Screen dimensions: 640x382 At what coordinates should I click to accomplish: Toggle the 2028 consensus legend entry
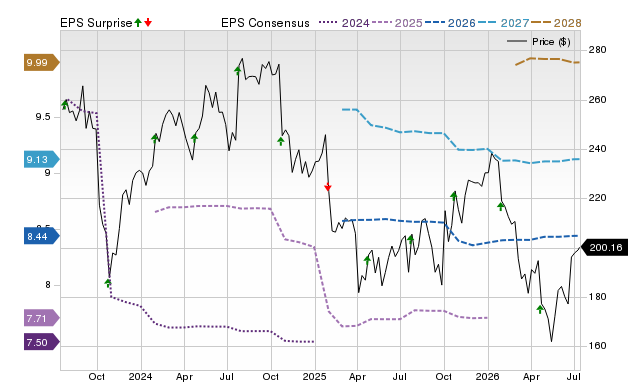tap(556, 23)
